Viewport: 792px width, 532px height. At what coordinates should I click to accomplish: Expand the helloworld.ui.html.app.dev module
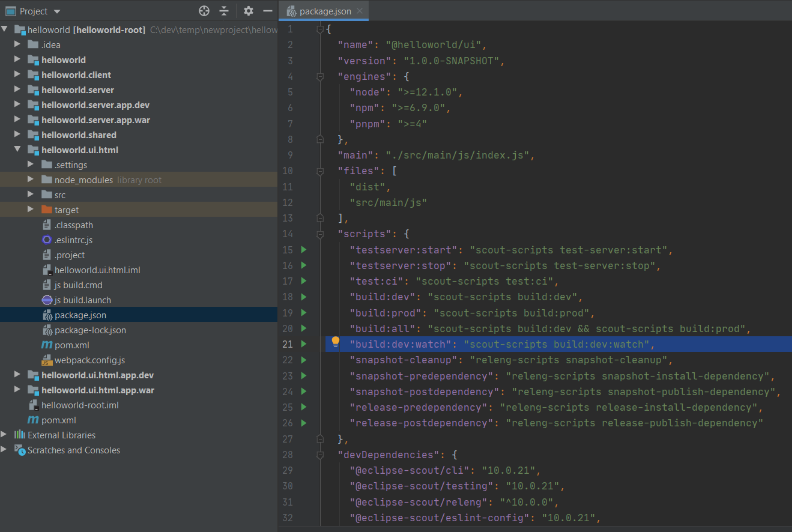coord(17,375)
